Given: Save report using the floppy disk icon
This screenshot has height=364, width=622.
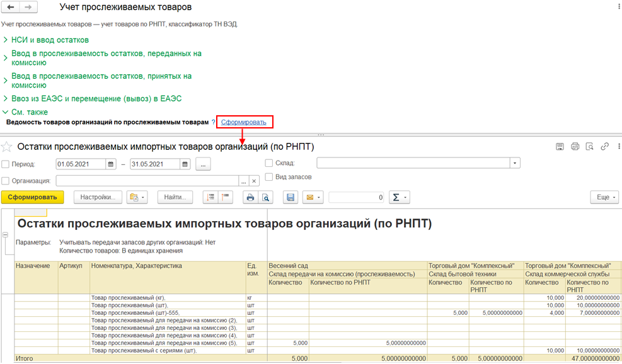Looking at the screenshot, I should click(x=291, y=197).
